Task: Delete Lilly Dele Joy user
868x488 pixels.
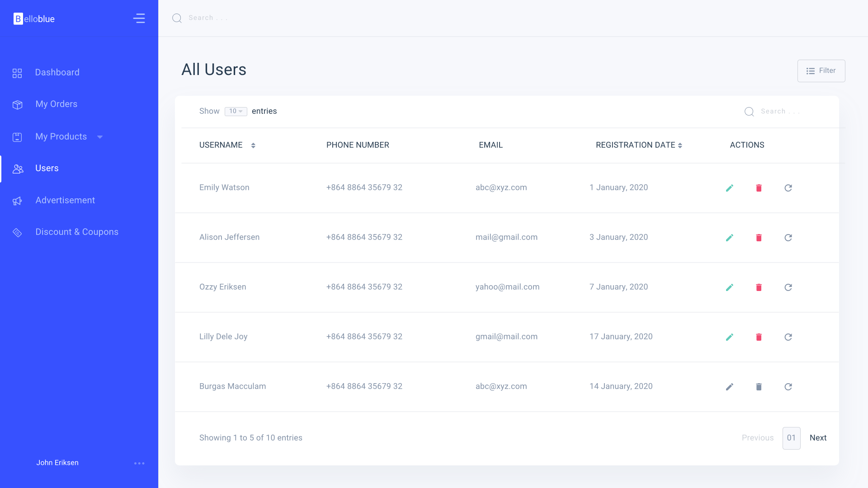Action: [759, 337]
